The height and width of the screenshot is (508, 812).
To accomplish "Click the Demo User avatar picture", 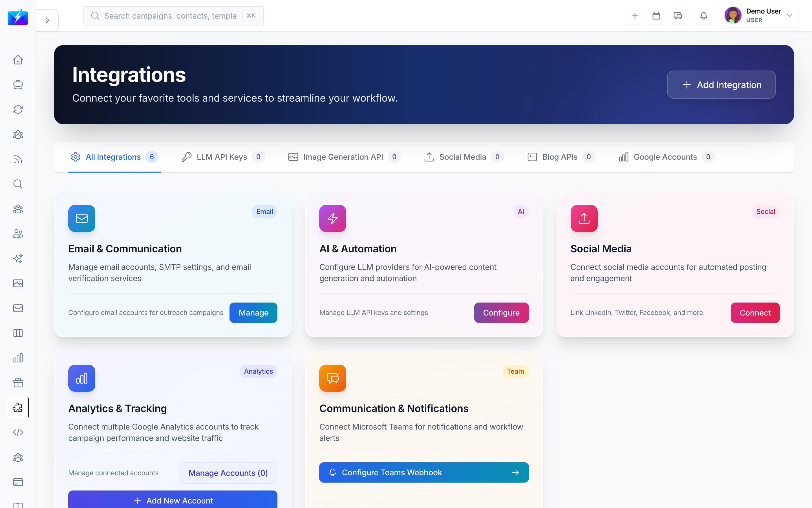I will (x=733, y=16).
